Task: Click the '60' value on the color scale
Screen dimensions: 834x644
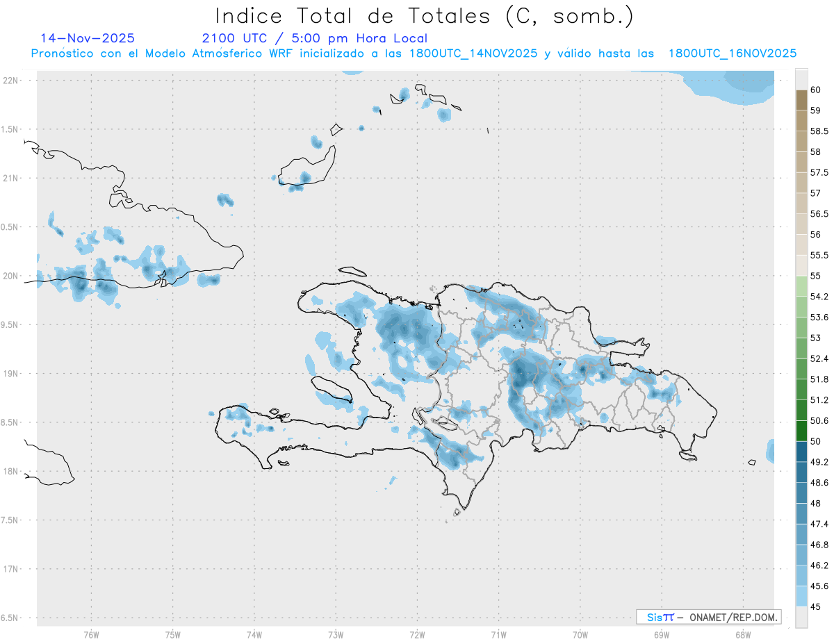Action: 816,90
